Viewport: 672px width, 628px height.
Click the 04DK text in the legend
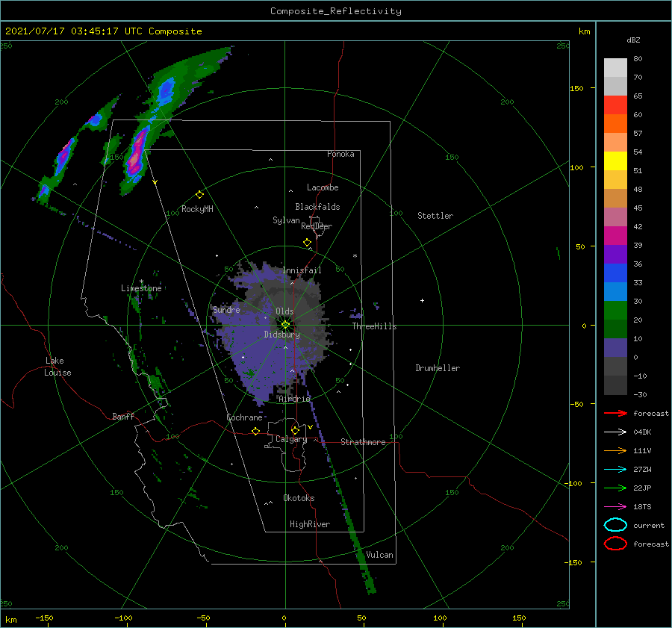[x=642, y=432]
